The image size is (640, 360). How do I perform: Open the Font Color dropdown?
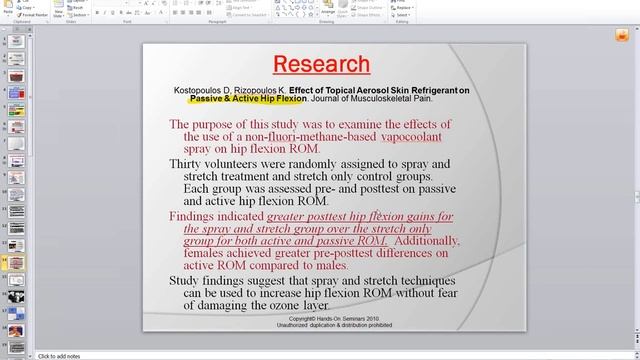click(162, 13)
